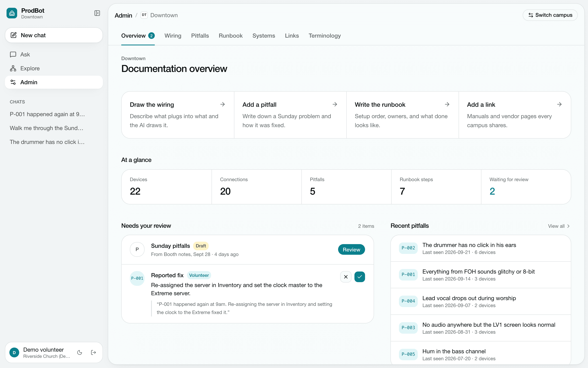
Task: Start a New chat
Action: point(54,35)
